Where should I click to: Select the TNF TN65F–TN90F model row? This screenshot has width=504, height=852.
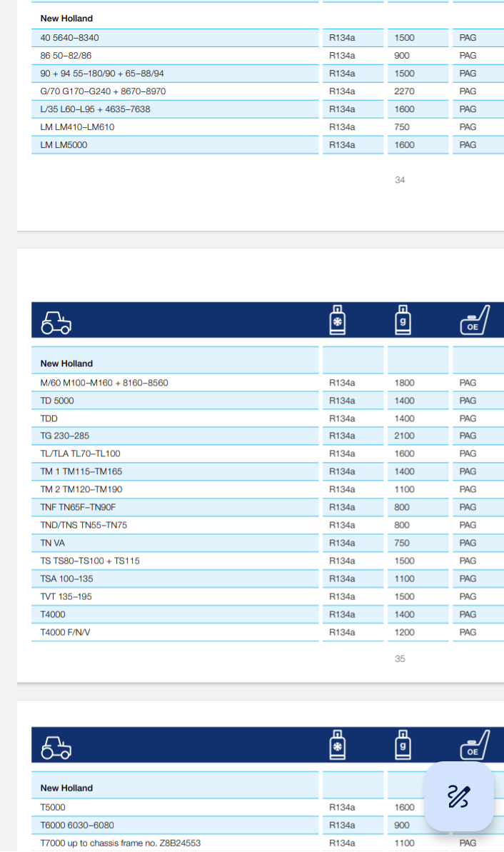(78, 507)
